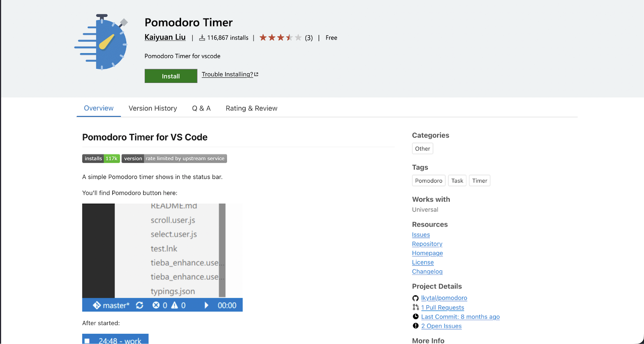Click the installs download icon

click(x=202, y=38)
